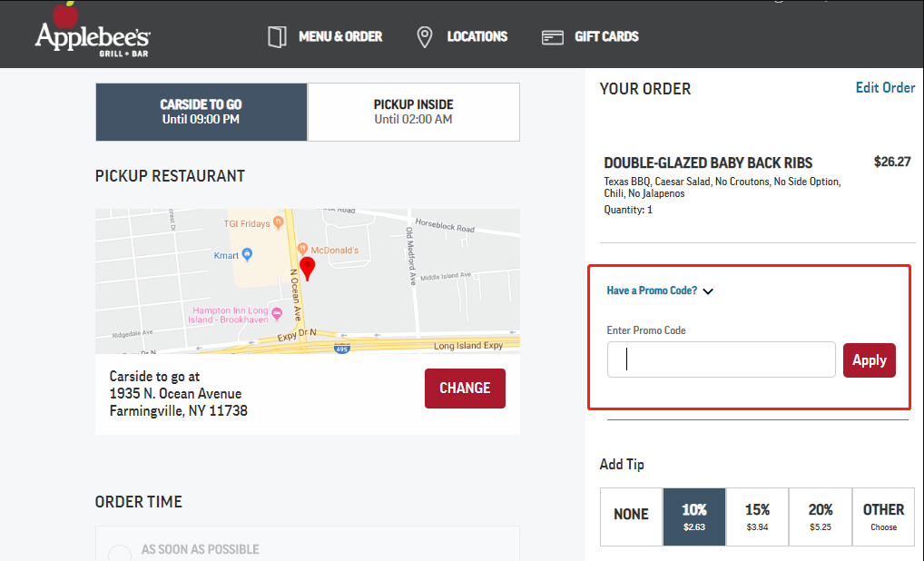Choose the 15% tip option
This screenshot has height=561, width=924.
tap(757, 517)
